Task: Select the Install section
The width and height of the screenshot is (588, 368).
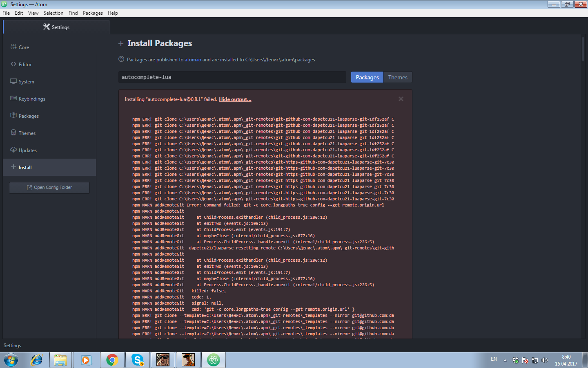Action: [49, 168]
